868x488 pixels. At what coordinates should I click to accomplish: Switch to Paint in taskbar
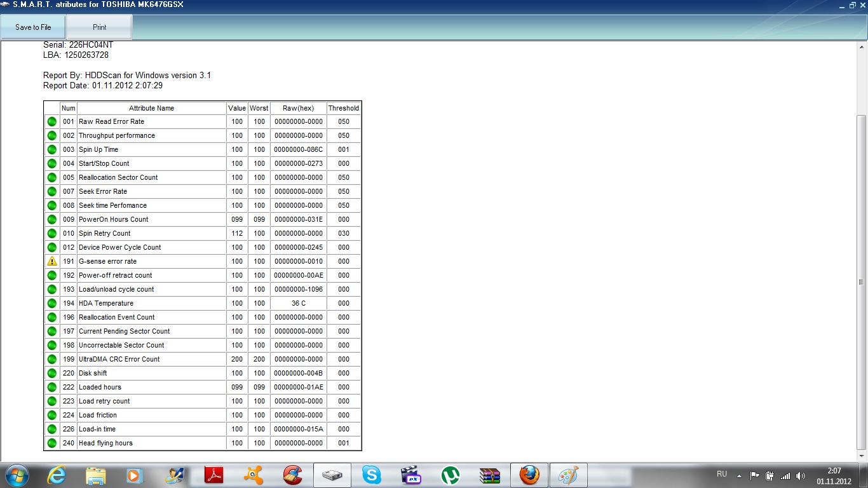point(569,475)
